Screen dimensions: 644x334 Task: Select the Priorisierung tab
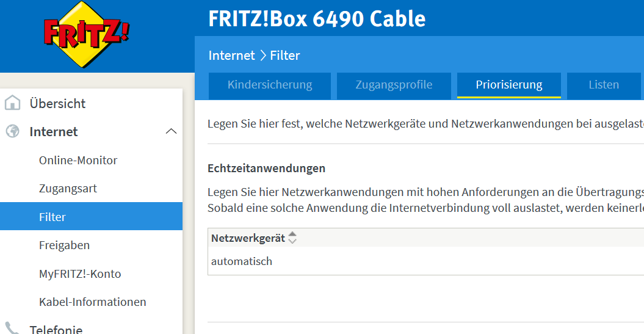tap(509, 86)
